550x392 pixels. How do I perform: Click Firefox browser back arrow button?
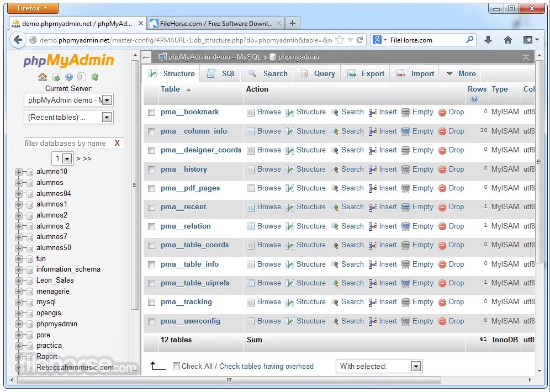tap(18, 40)
